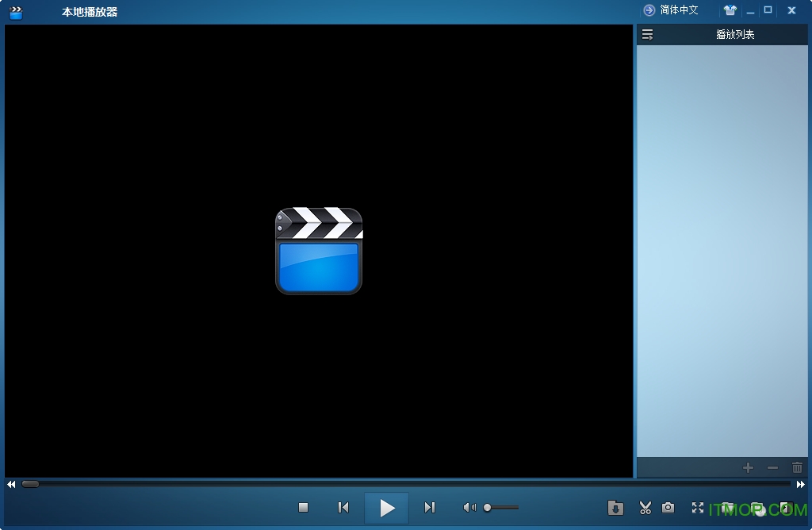Open the playlist menu icon
The height and width of the screenshot is (530, 812).
coord(648,34)
